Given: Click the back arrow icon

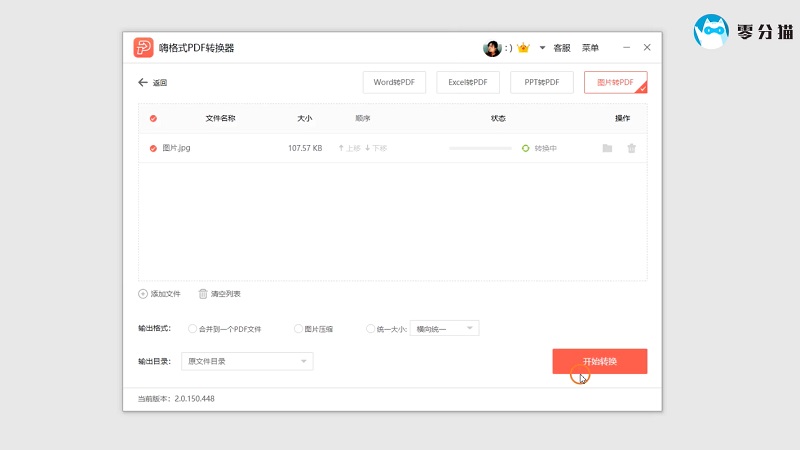Looking at the screenshot, I should [x=143, y=82].
